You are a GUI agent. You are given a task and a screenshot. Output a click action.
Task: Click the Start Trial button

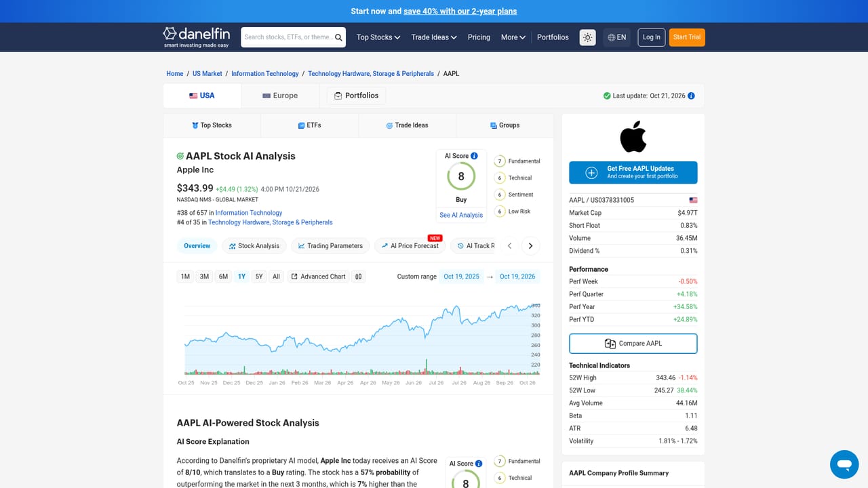687,37
